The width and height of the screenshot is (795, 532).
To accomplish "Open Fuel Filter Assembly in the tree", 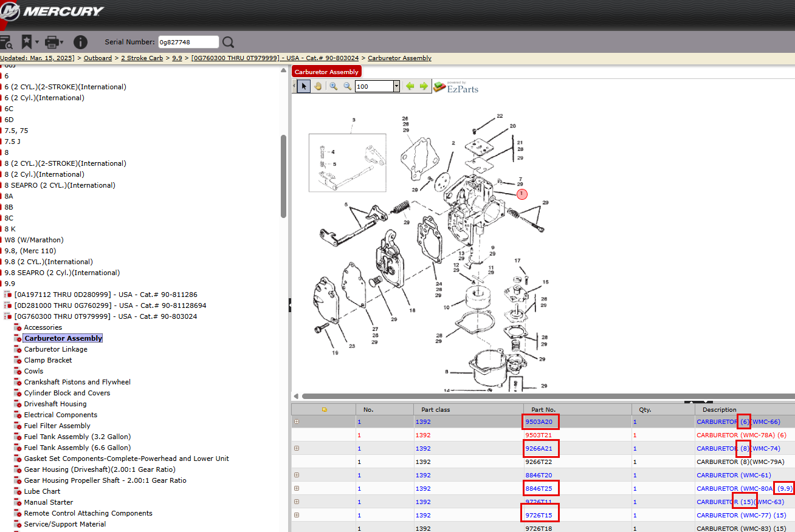I will 57,426.
